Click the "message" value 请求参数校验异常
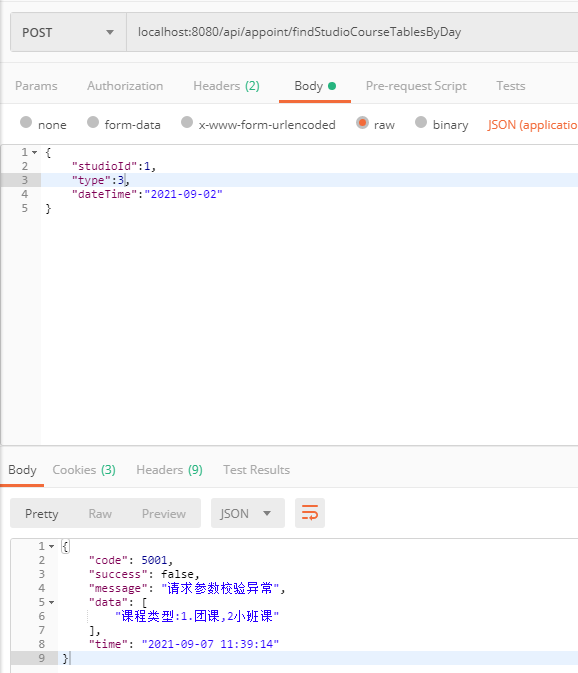The image size is (578, 673). click(220, 588)
